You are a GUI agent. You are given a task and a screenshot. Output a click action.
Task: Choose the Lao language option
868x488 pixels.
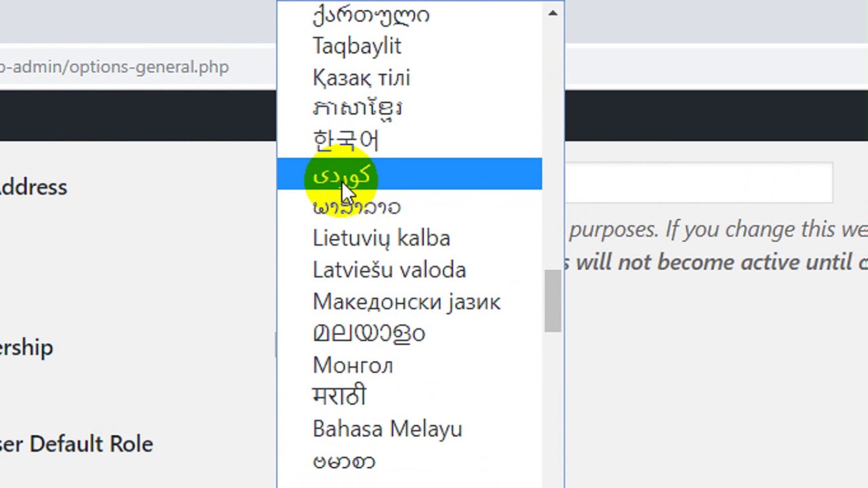pos(357,207)
